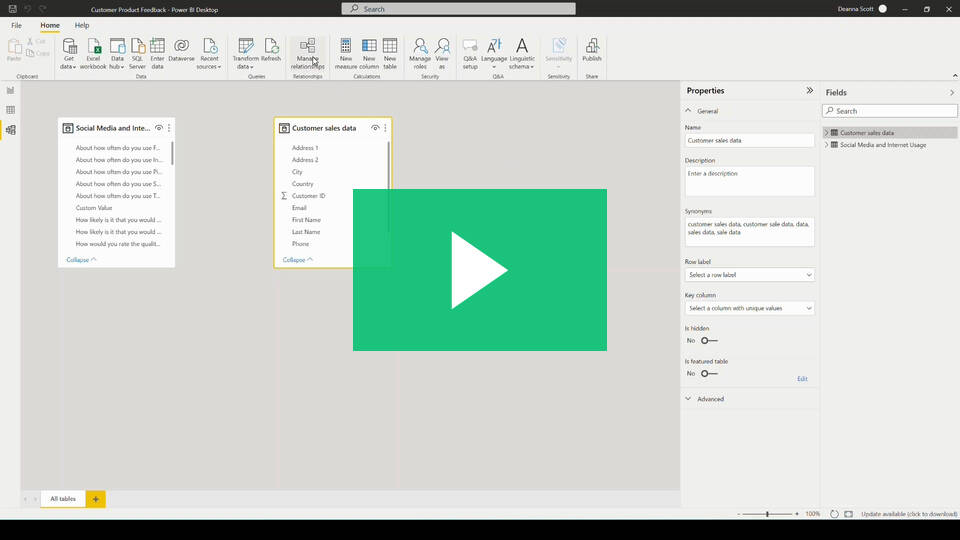The width and height of the screenshot is (960, 540).
Task: Click Fit to page icon in status bar
Action: [848, 514]
